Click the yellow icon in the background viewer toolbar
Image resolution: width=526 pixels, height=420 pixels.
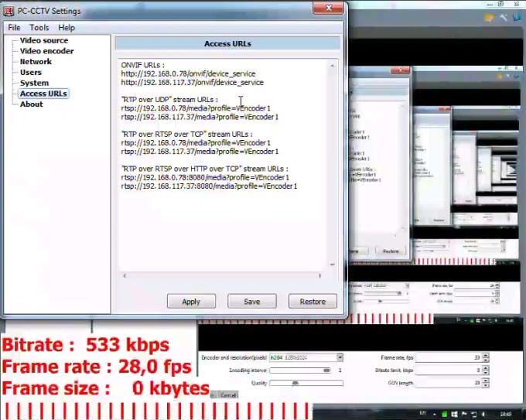490,18
